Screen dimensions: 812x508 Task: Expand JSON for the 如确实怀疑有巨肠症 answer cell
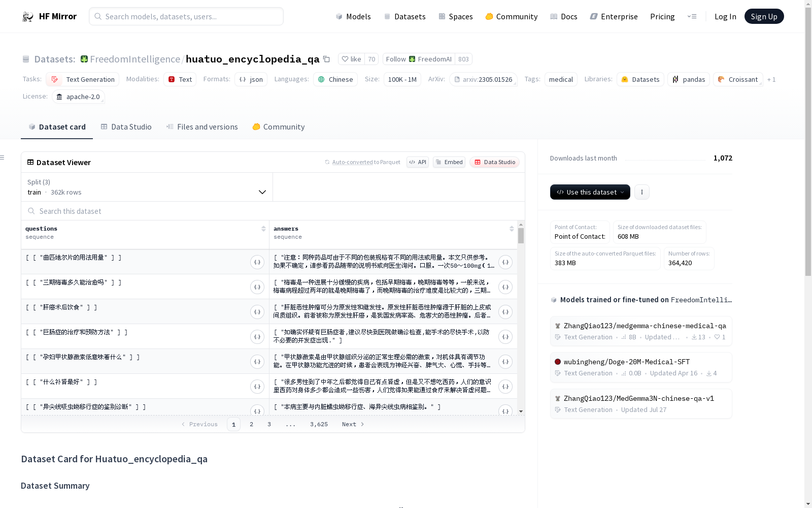click(x=505, y=337)
